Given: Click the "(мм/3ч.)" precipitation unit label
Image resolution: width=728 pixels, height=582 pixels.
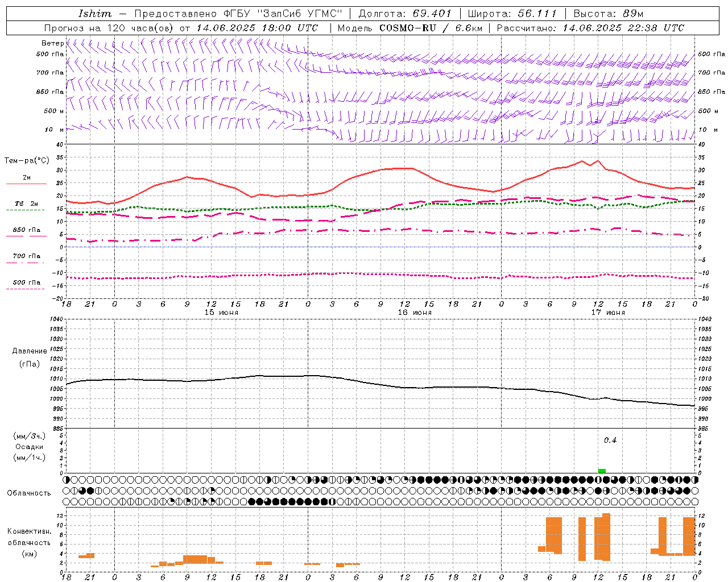Looking at the screenshot, I should [x=29, y=436].
